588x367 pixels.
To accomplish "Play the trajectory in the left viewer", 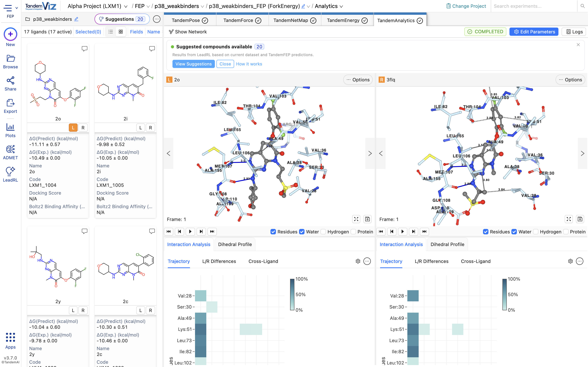I will pyautogui.click(x=190, y=231).
